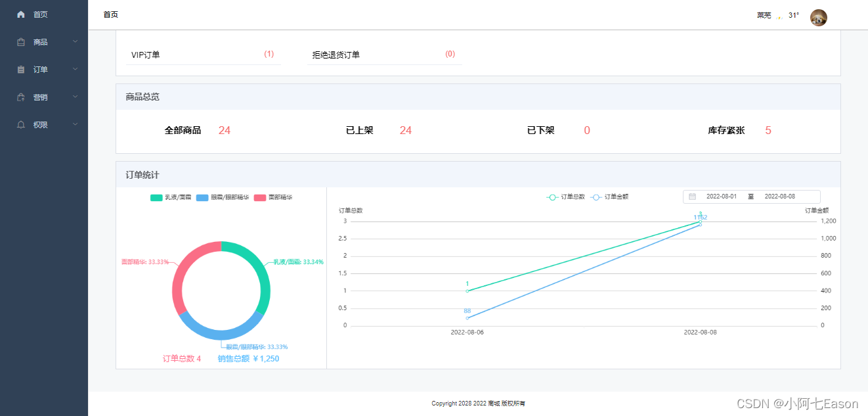Click the 2022-08-08 axis label

[x=700, y=333]
